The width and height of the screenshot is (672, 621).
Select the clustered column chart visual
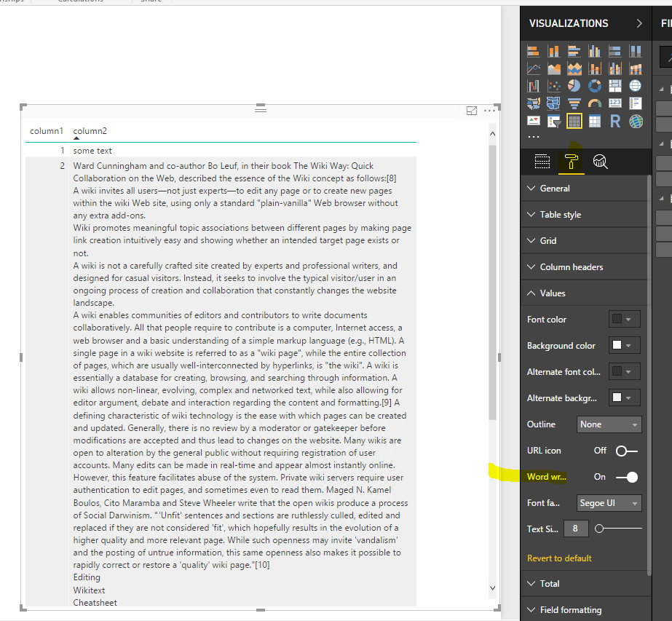[594, 52]
